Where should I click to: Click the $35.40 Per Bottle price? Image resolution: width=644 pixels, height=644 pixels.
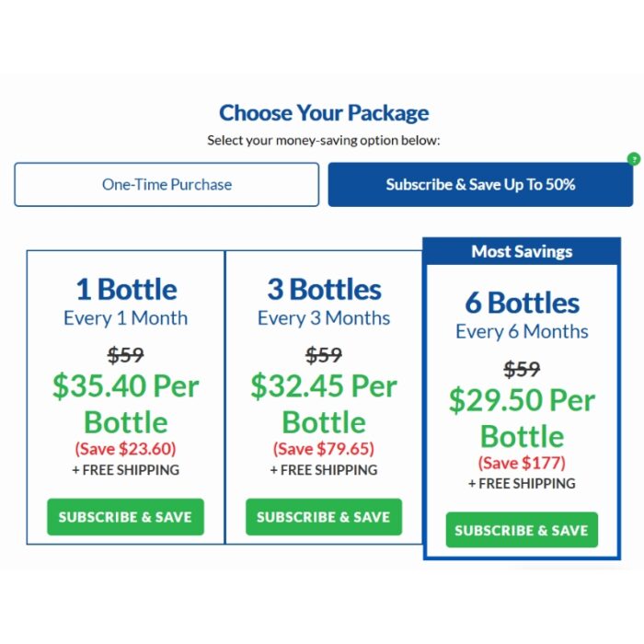point(126,404)
